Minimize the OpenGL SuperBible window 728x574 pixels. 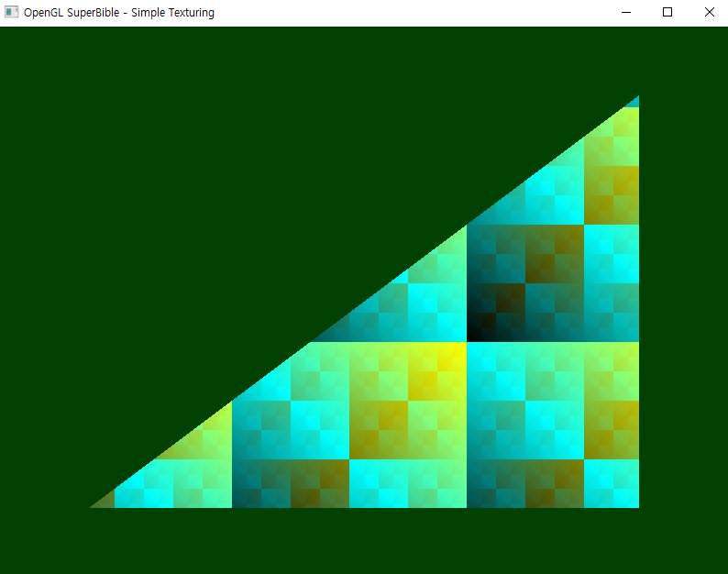626,13
